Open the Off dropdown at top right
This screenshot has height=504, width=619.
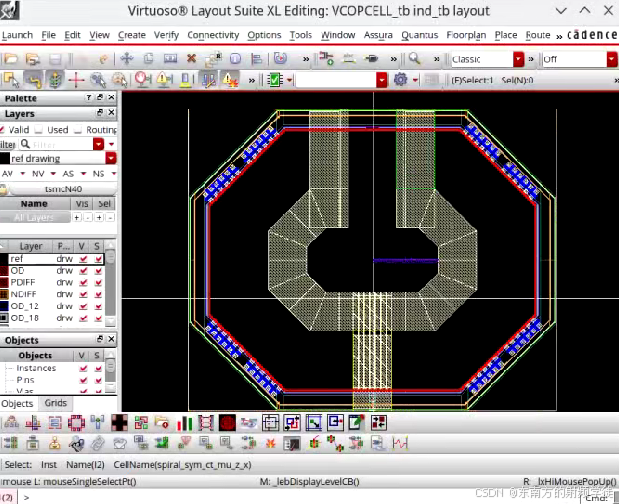pos(612,59)
